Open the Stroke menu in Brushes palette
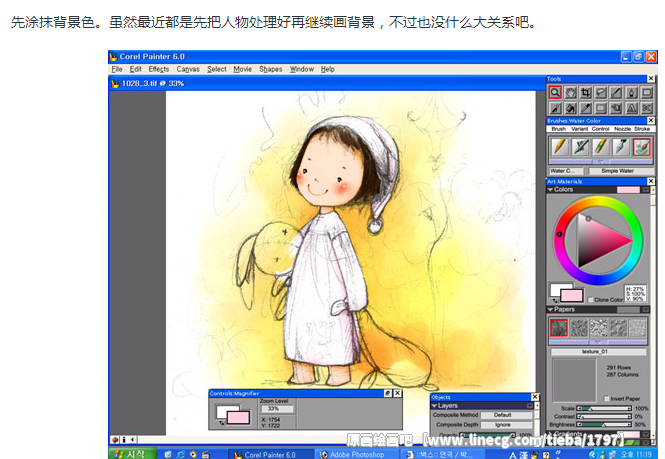 coord(642,129)
